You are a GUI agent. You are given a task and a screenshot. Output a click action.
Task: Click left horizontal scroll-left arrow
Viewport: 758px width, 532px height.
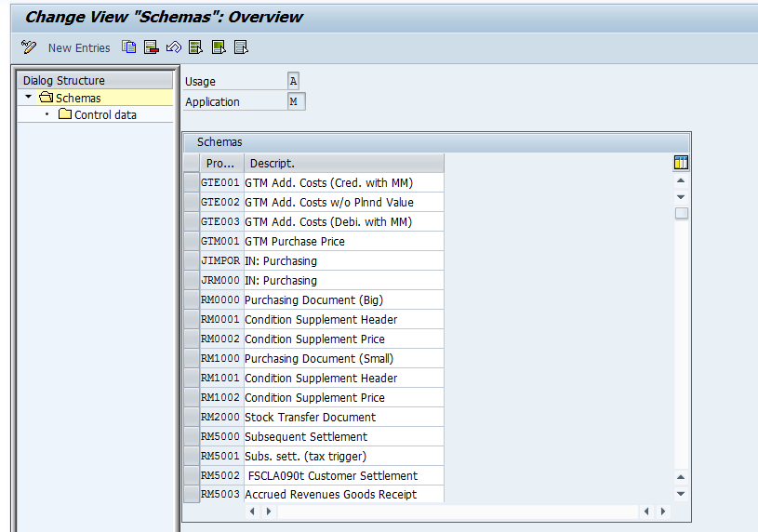pyautogui.click(x=252, y=512)
